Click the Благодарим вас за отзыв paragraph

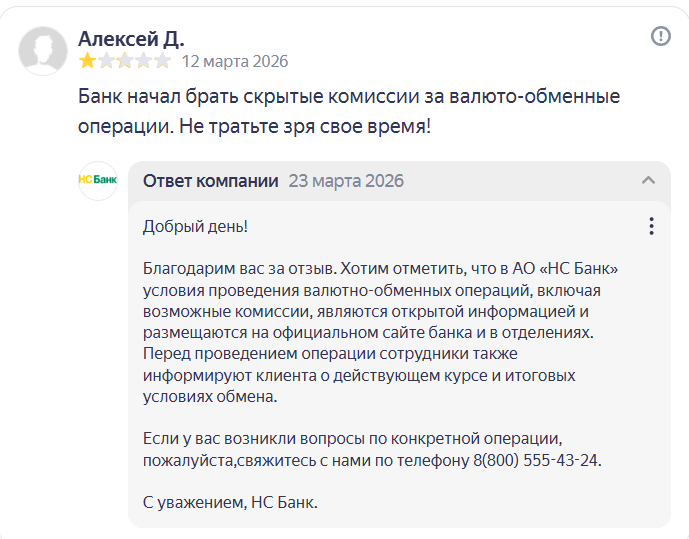[x=380, y=332]
